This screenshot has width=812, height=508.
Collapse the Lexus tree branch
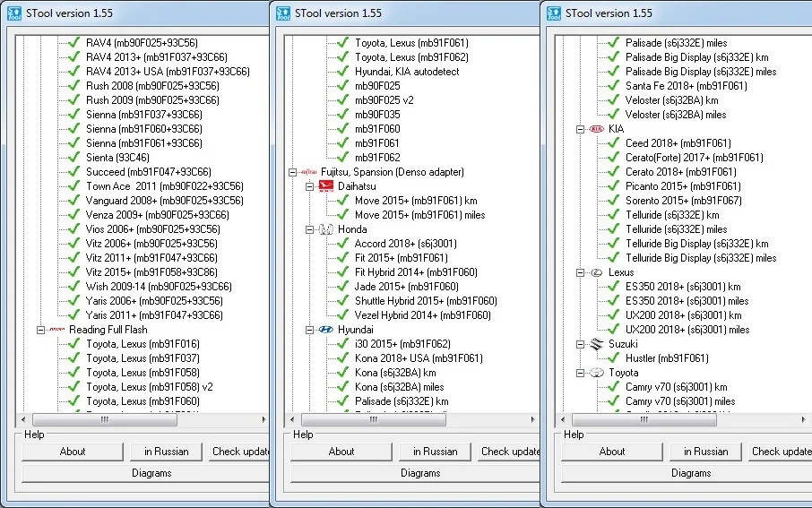click(581, 272)
